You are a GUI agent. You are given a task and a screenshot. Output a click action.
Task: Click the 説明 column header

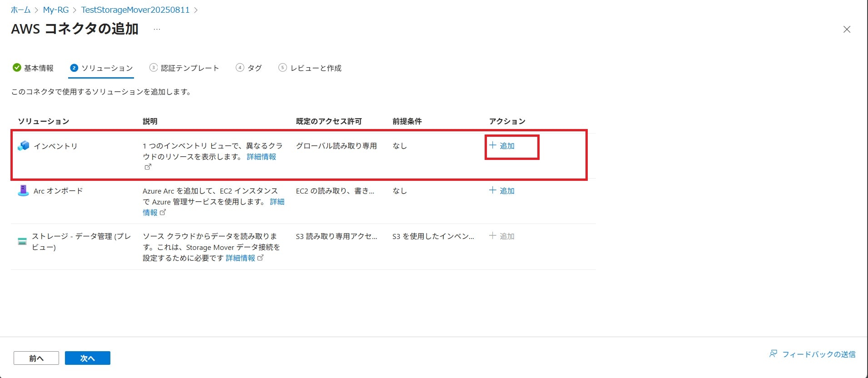pyautogui.click(x=150, y=121)
